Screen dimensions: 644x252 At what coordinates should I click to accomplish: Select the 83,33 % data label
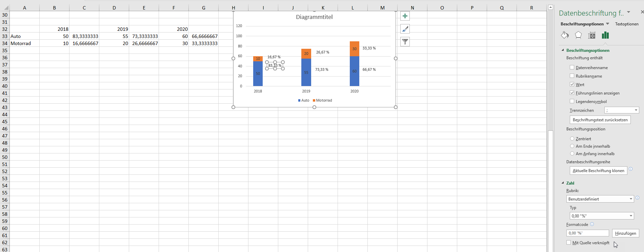point(275,65)
